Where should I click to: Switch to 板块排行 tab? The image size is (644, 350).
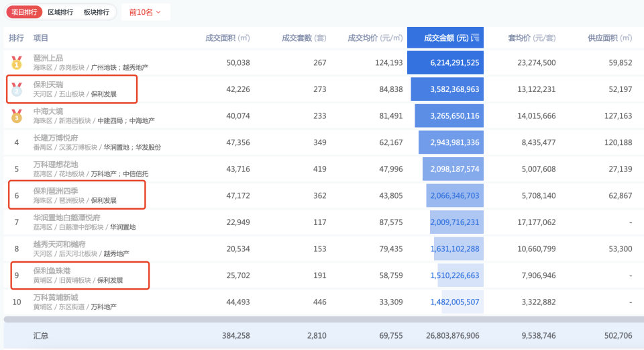pyautogui.click(x=97, y=12)
